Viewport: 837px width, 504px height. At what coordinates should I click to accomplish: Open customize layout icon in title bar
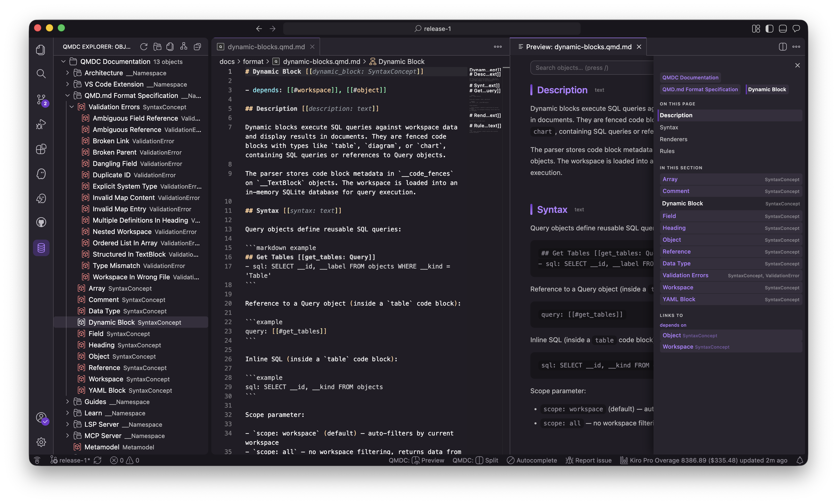[x=756, y=29]
